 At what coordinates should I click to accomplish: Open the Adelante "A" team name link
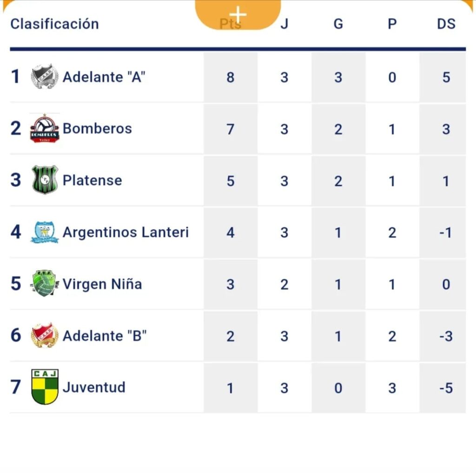point(104,77)
